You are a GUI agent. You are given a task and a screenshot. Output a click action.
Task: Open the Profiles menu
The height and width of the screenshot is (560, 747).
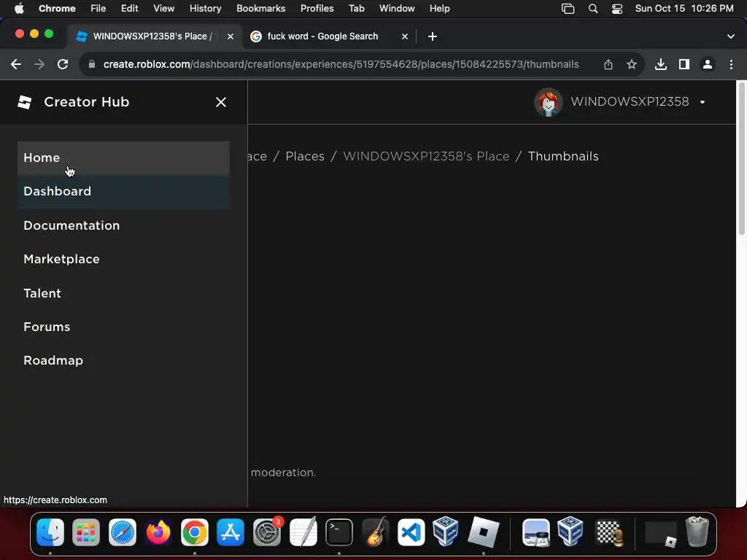pyautogui.click(x=317, y=9)
